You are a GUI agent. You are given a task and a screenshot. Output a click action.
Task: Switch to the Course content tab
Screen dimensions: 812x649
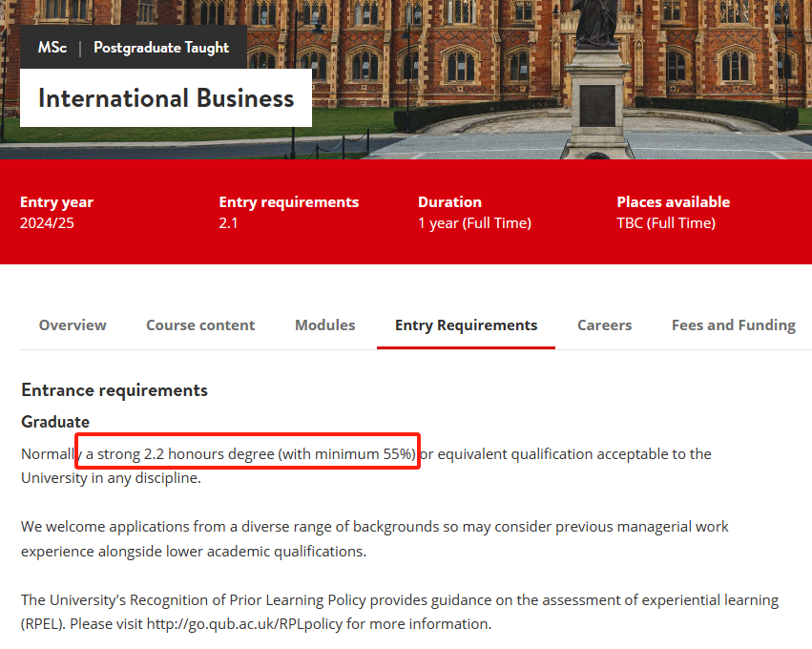point(200,325)
